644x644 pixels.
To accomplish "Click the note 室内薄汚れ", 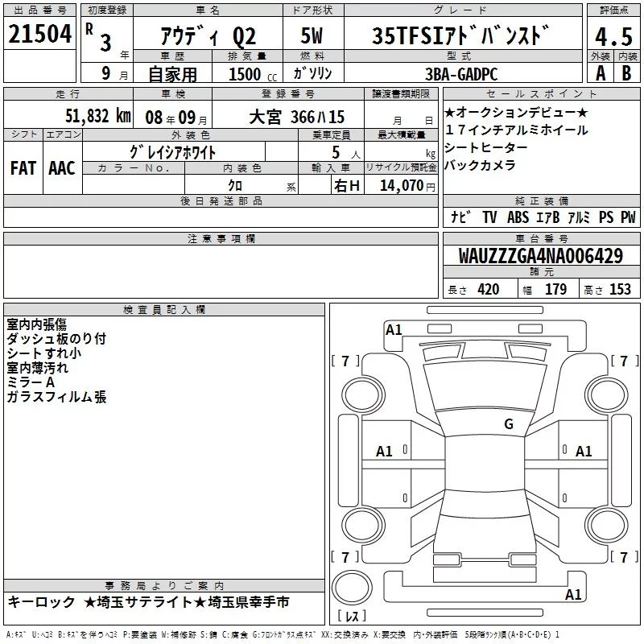I will [37, 368].
